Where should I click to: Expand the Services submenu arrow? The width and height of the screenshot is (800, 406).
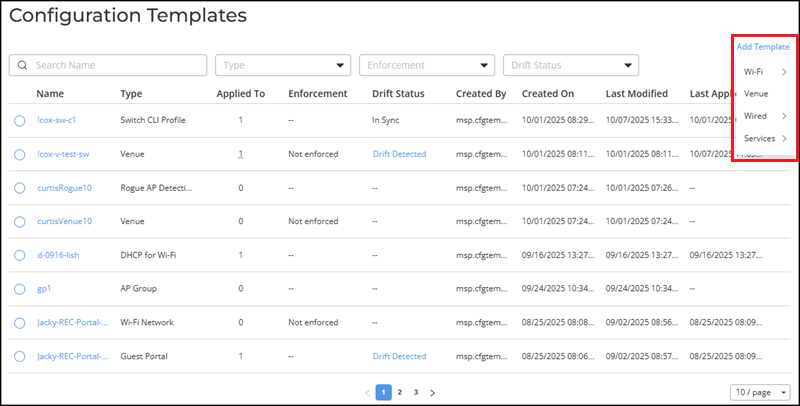(784, 138)
